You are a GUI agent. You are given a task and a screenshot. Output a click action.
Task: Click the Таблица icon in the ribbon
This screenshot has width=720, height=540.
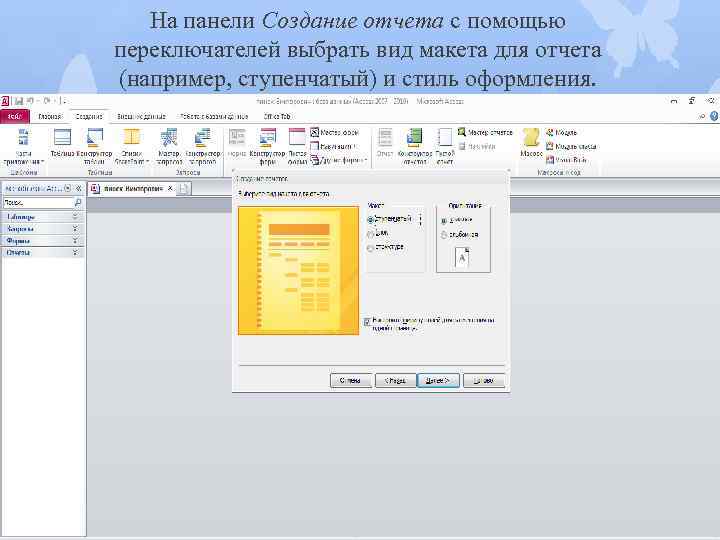tap(62, 143)
